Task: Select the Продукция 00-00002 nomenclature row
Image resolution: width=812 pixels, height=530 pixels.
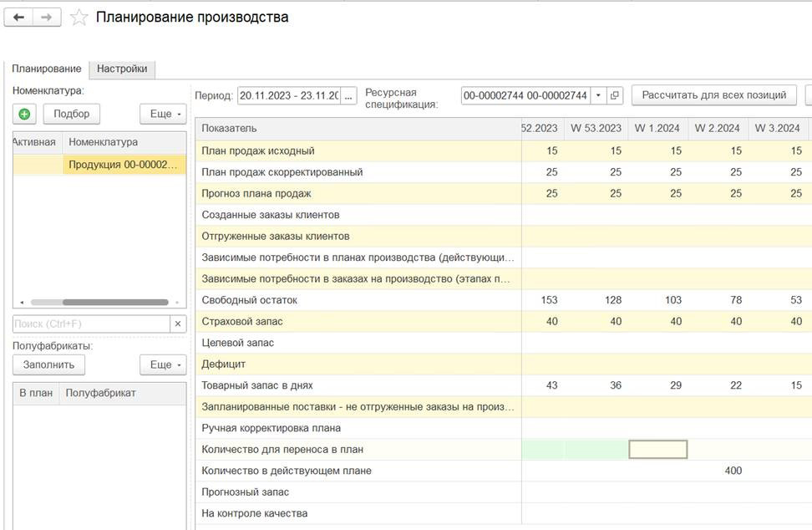Action: (x=124, y=165)
